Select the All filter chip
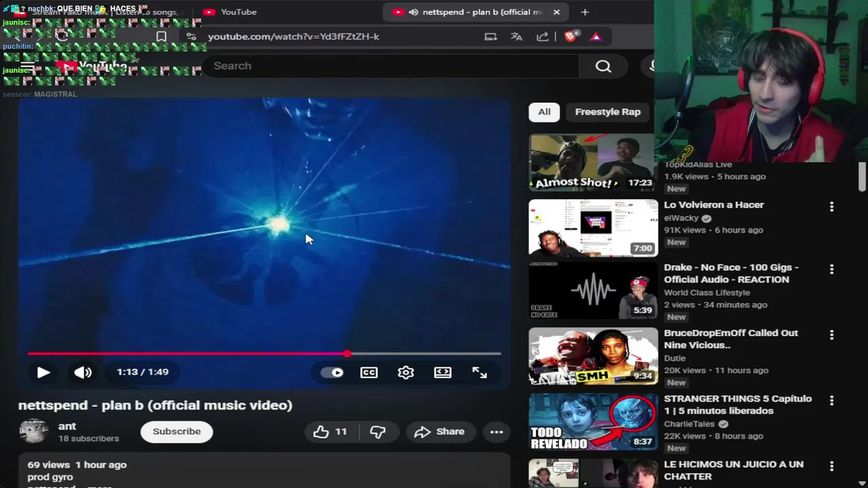Screen dimensions: 868x488 tap(544, 112)
